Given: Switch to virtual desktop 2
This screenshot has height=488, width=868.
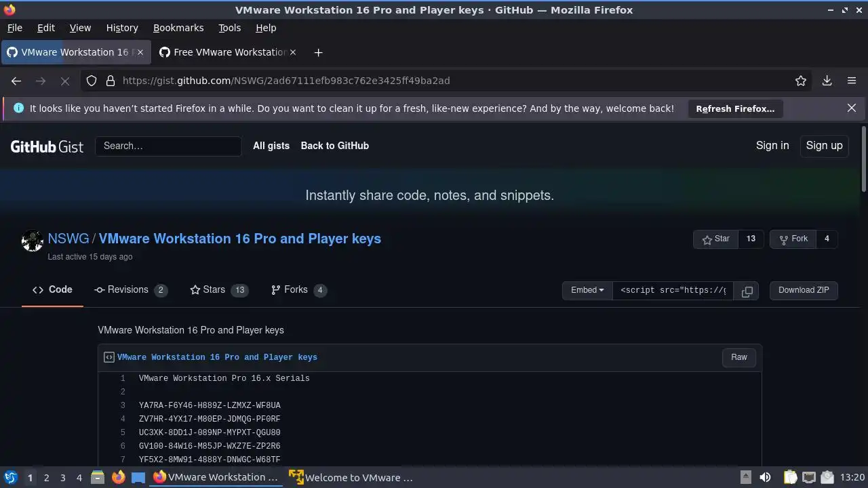Looking at the screenshot, I should coord(46,478).
